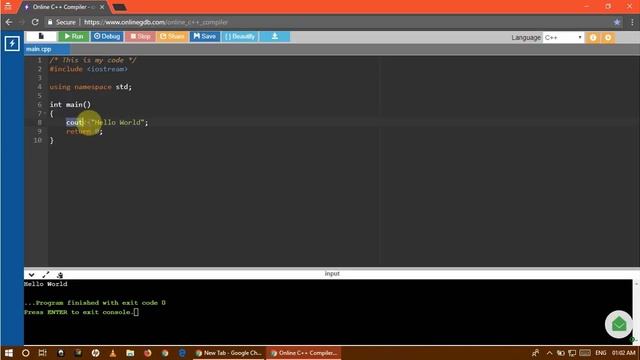This screenshot has width=640, height=360.
Task: Click line number 10 in the gutter
Action: coord(38,140)
